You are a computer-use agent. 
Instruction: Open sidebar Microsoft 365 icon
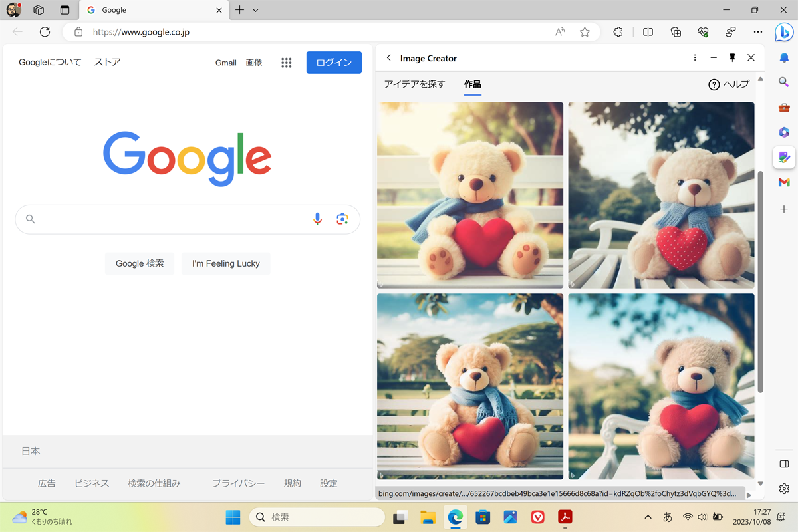[784, 132]
